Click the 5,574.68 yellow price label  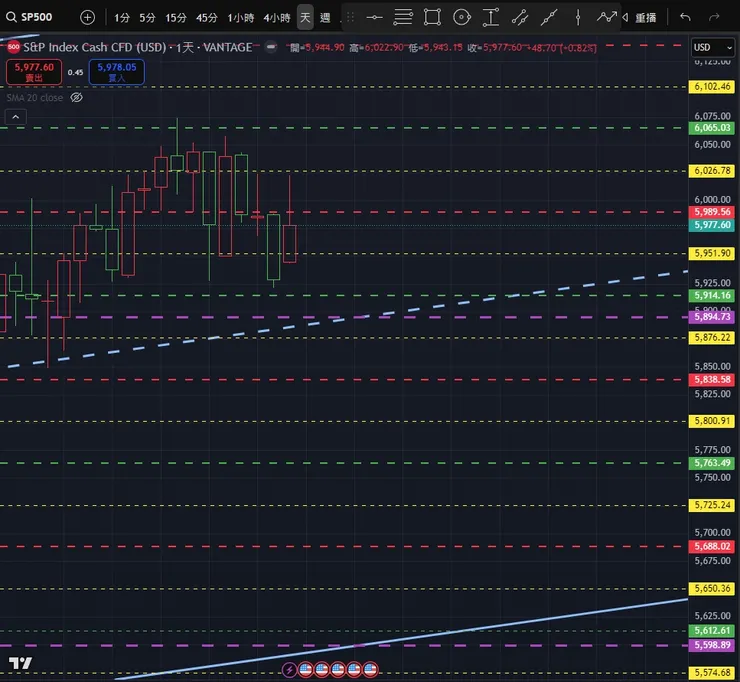712,673
